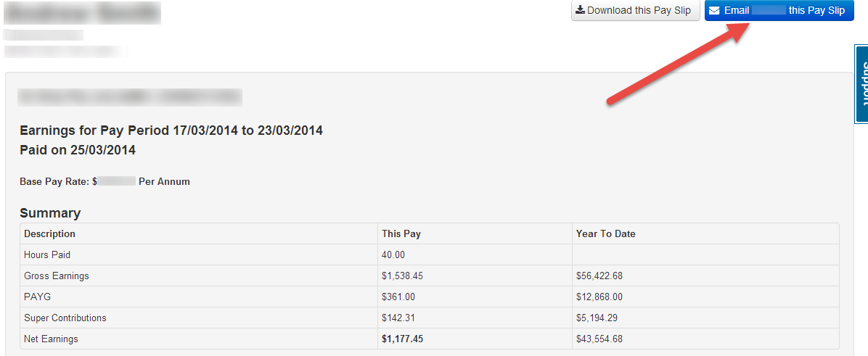This screenshot has width=868, height=356.
Task: Select the Super Contributions row label
Action: (x=65, y=318)
